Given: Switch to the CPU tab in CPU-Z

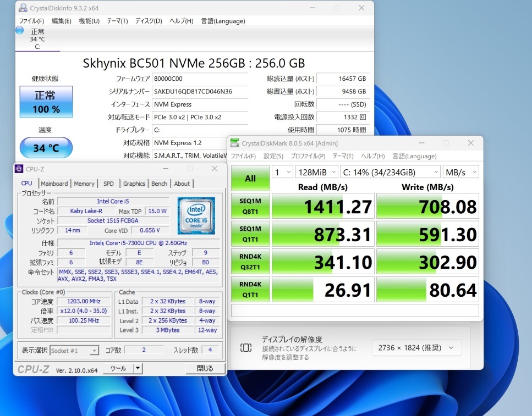Looking at the screenshot, I should (x=27, y=183).
